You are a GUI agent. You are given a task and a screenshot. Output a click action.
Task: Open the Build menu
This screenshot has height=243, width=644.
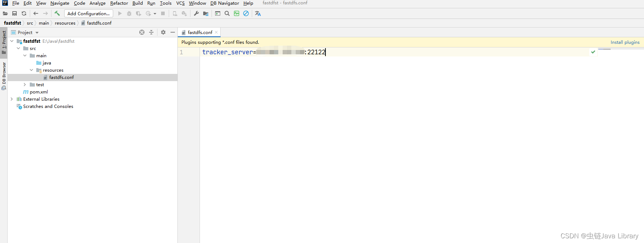pos(138,3)
